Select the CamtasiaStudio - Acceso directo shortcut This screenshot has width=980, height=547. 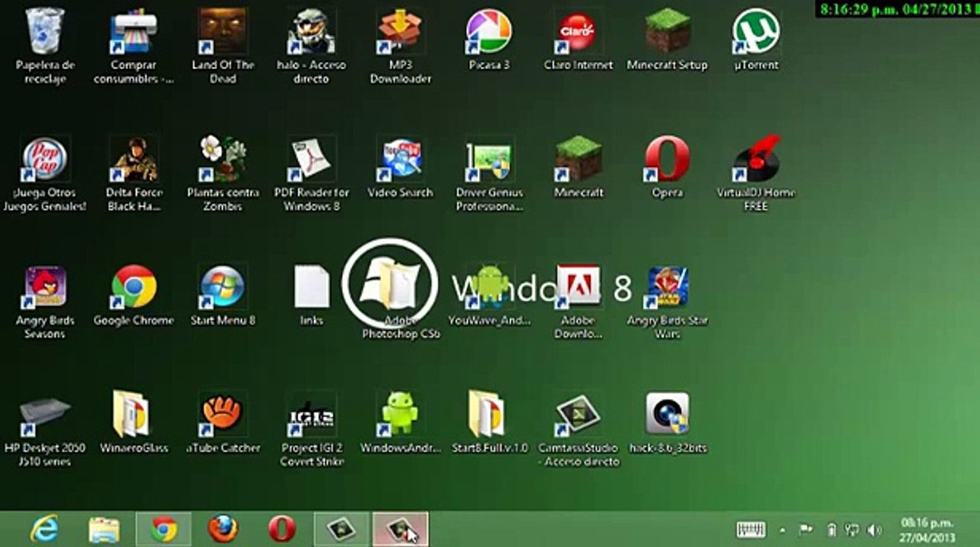579,429
